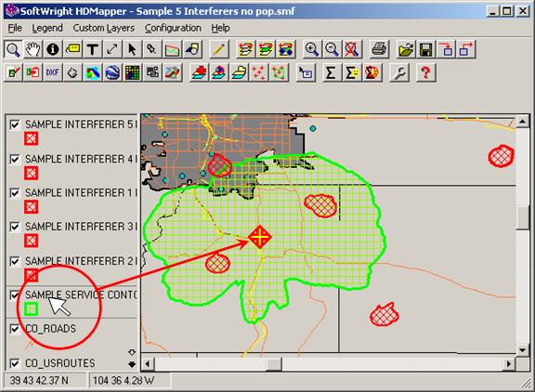Click the latitude 39 43 42.37 N readout
Image resolution: width=535 pixels, height=392 pixels.
39,381
